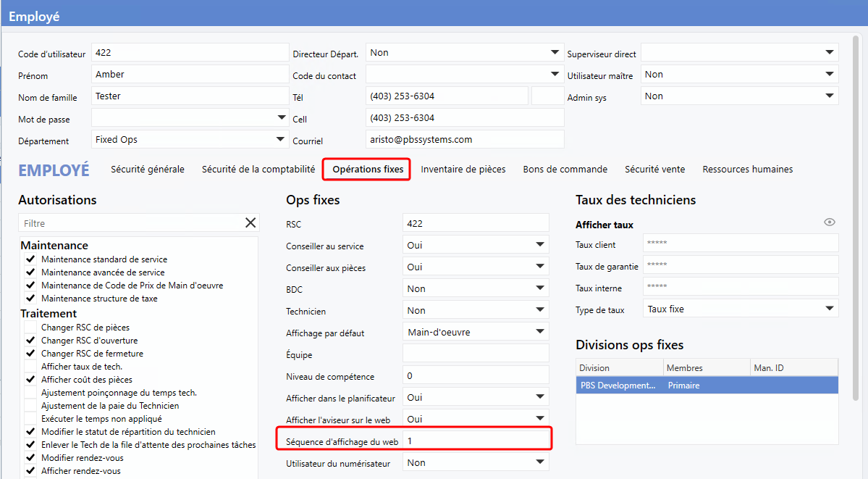Select the PBS Development division row
Image resolution: width=868 pixels, height=479 pixels.
706,386
